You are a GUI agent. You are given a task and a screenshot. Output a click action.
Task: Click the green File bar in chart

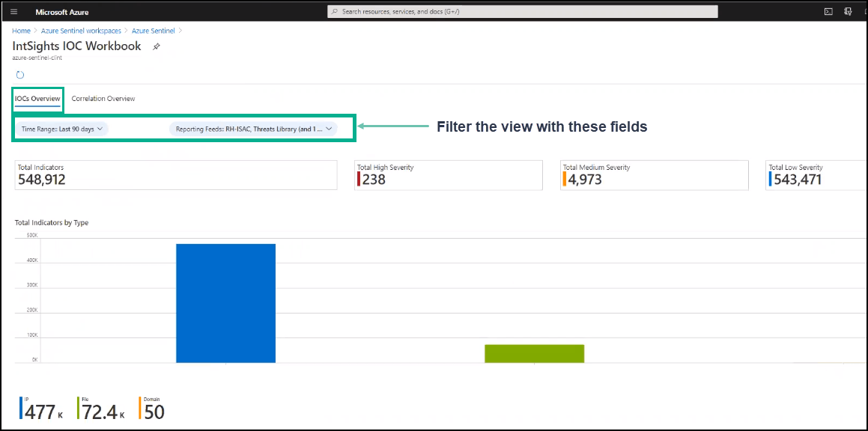[x=534, y=353]
